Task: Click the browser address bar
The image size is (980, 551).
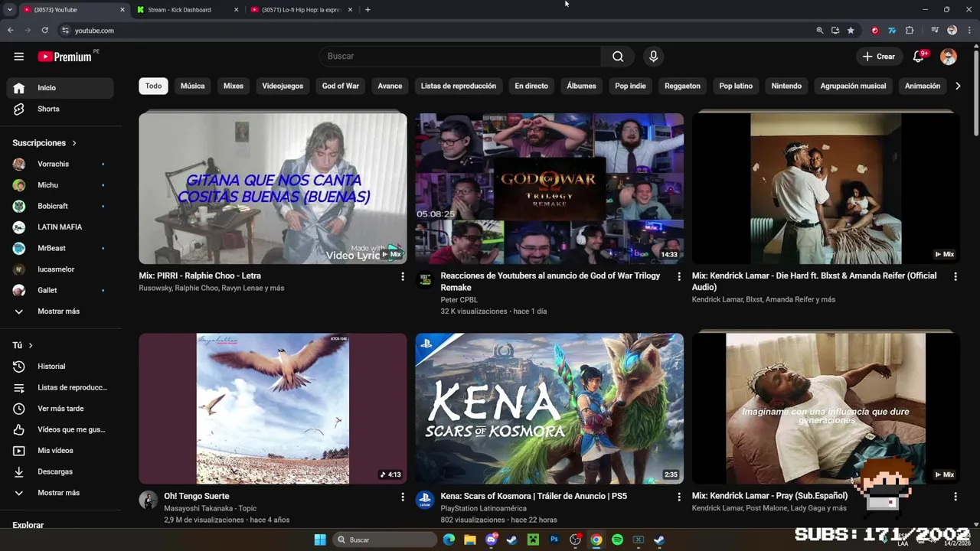Action: 436,31
